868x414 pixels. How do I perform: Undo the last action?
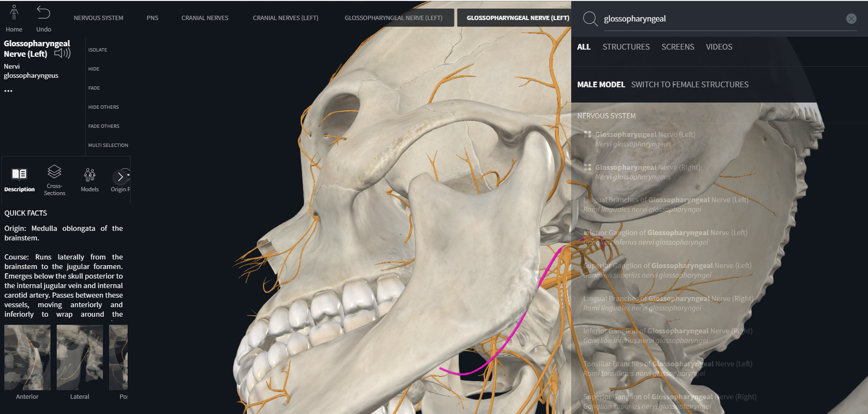[x=43, y=13]
